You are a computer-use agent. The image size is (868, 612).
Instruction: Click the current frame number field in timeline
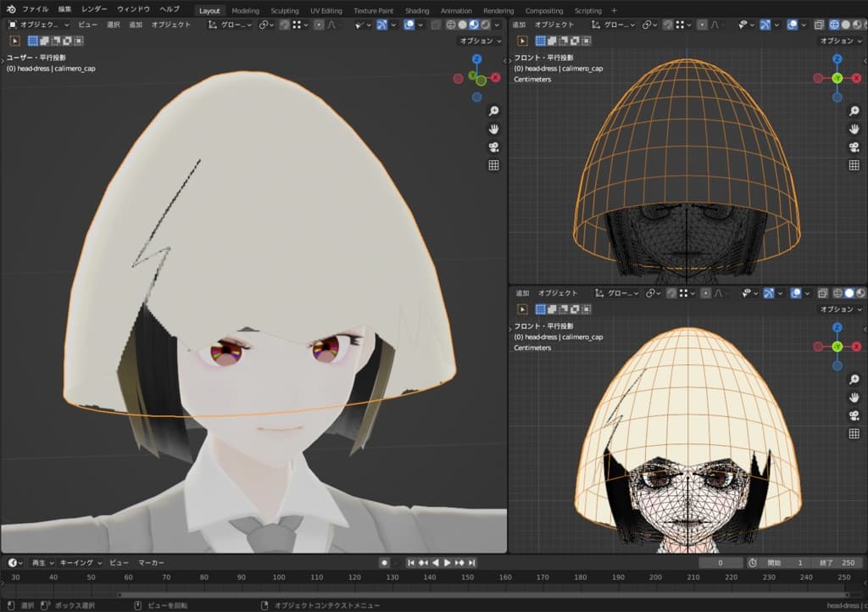719,563
